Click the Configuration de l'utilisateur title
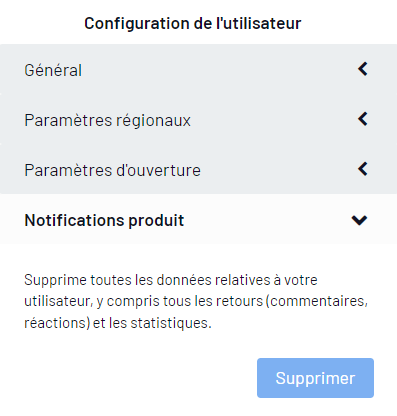The height and width of the screenshot is (416, 397). click(x=193, y=23)
